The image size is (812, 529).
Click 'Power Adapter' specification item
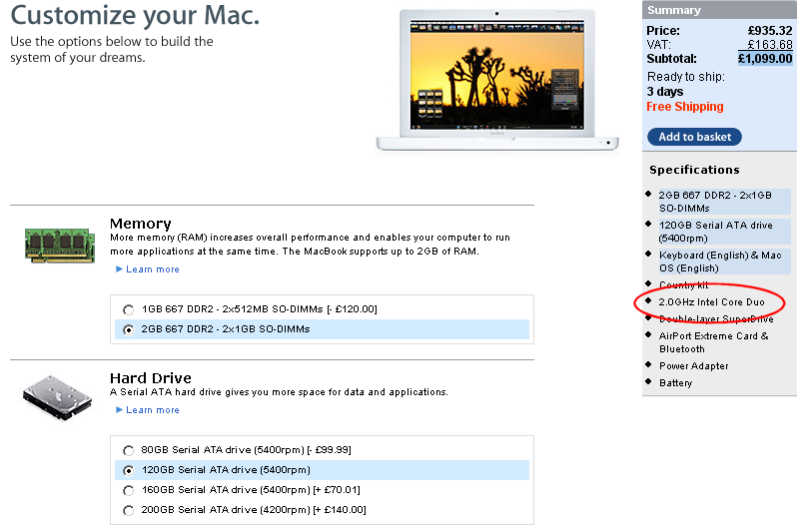[693, 366]
